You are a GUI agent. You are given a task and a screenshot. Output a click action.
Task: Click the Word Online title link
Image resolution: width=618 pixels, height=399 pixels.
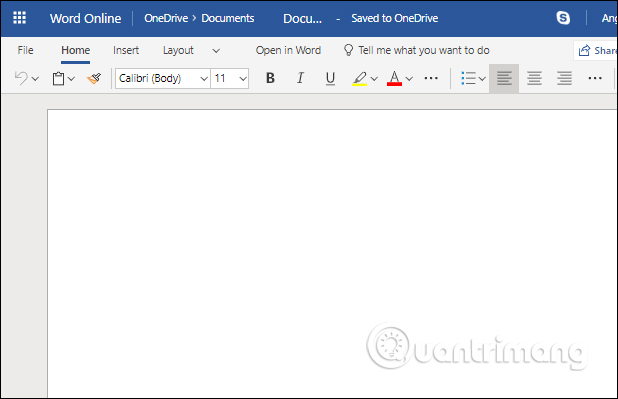[86, 18]
